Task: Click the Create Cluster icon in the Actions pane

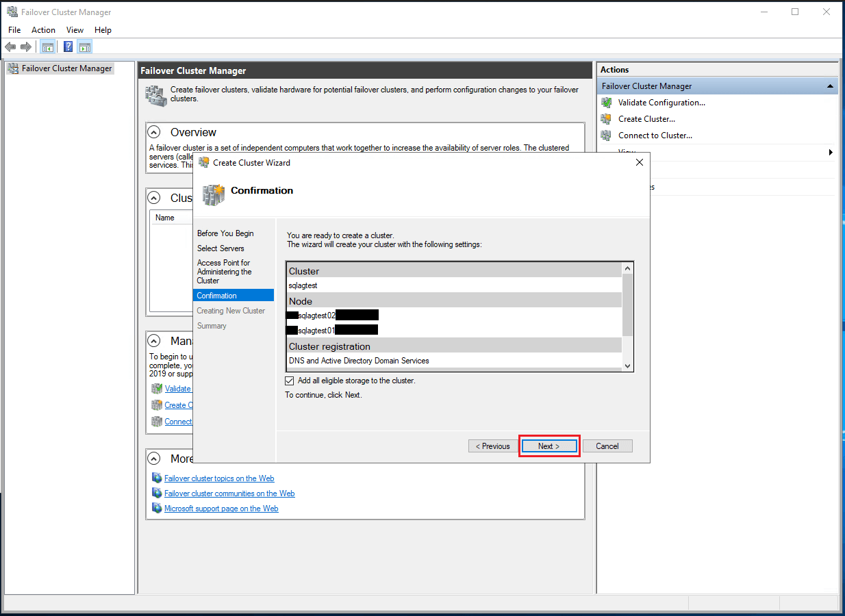Action: click(x=606, y=119)
